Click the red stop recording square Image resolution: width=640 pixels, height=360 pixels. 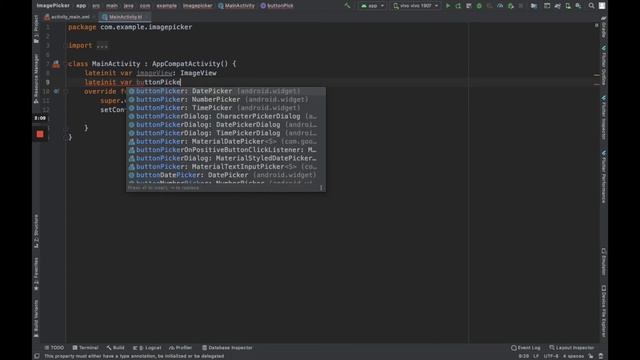coord(40,134)
